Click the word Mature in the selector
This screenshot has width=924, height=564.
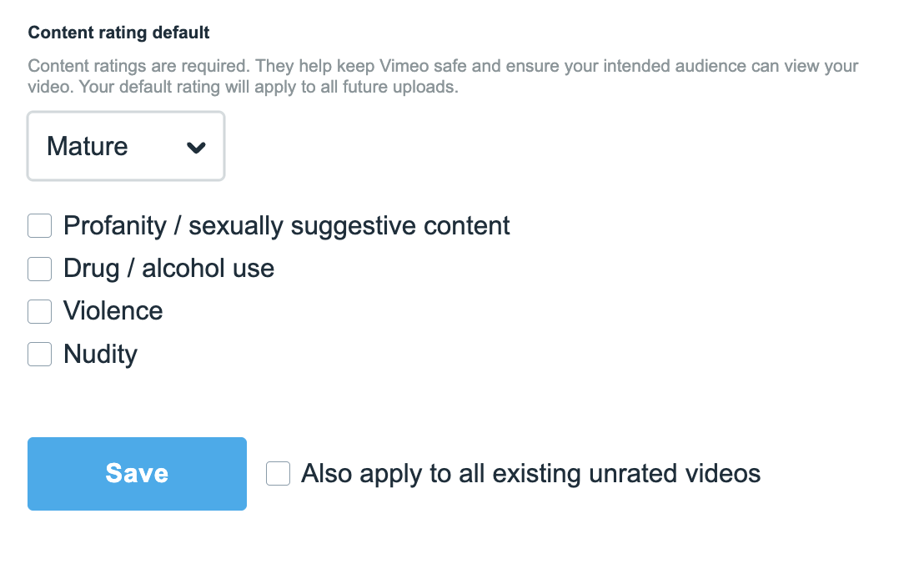point(88,147)
